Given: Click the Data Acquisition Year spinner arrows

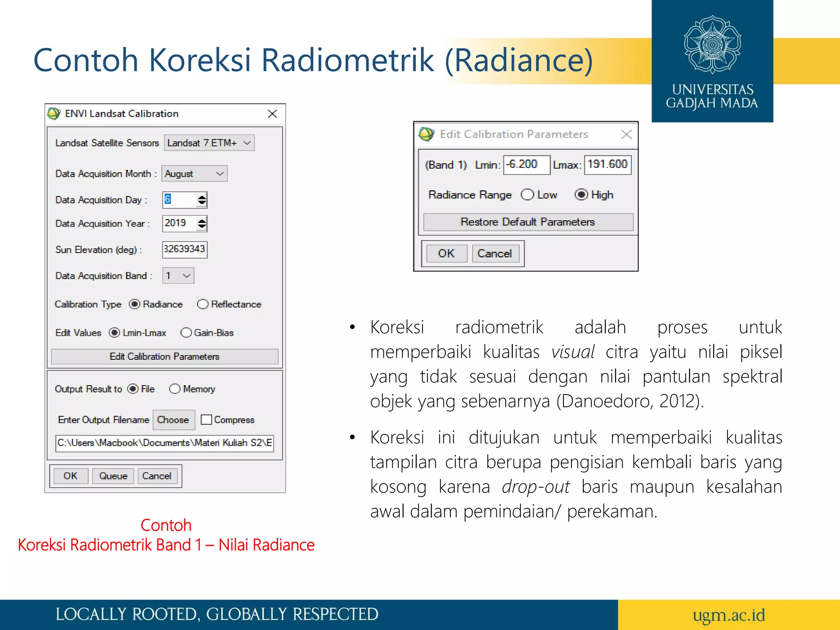Looking at the screenshot, I should click(x=202, y=224).
